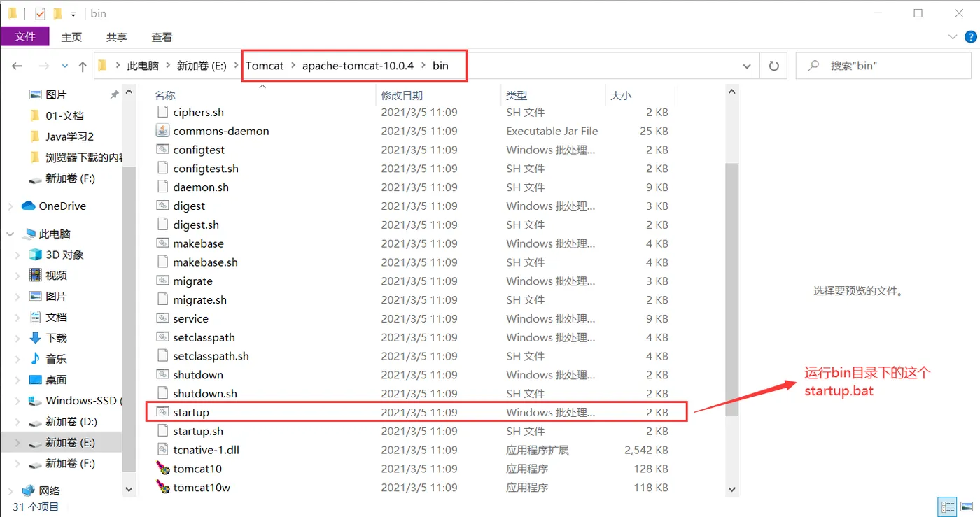
Task: Sort by the 名称 column header
Action: tap(164, 95)
